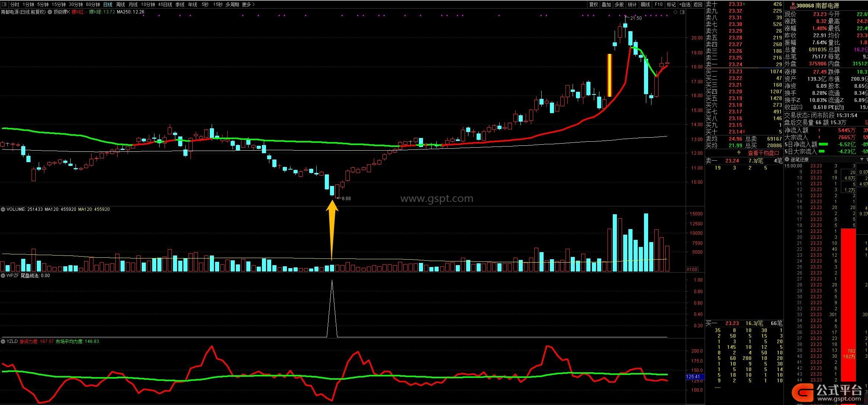
Task: Expand the WPZF indicator menu arrow
Action: click(3, 276)
